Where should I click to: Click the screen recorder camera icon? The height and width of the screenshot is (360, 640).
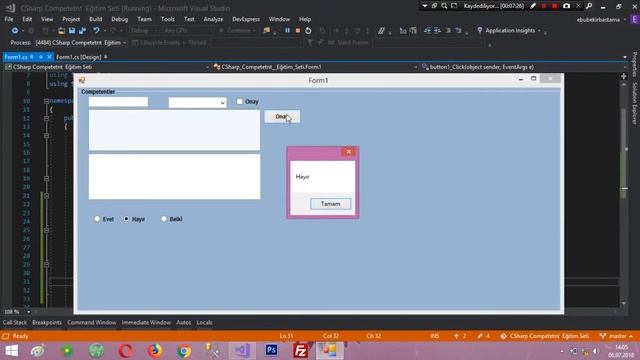(566, 6)
